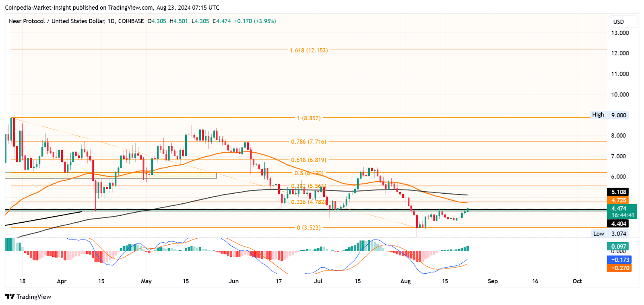Click the orange -0.270 signal value tag
644x305 pixels.
click(619, 268)
